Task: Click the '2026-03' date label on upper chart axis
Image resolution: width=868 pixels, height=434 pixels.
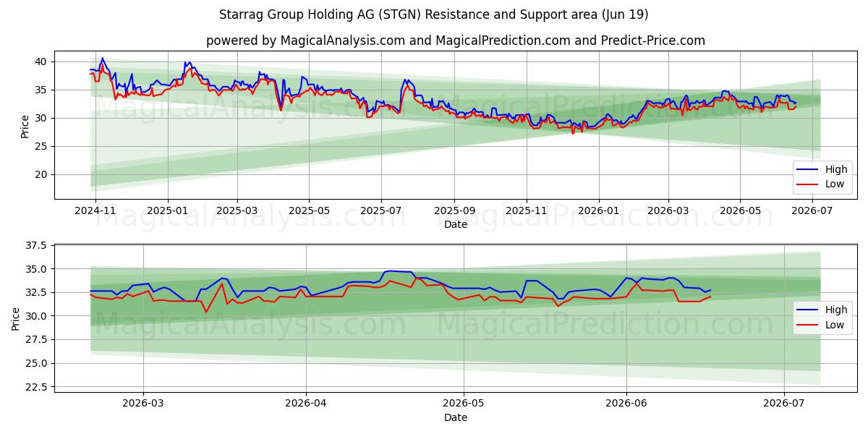Action: click(668, 210)
